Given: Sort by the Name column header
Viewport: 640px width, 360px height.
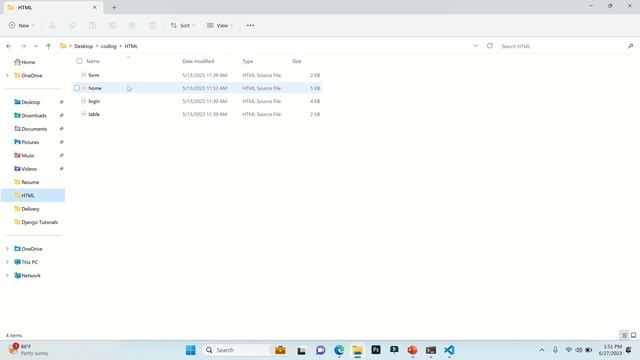Looking at the screenshot, I should pos(93,61).
